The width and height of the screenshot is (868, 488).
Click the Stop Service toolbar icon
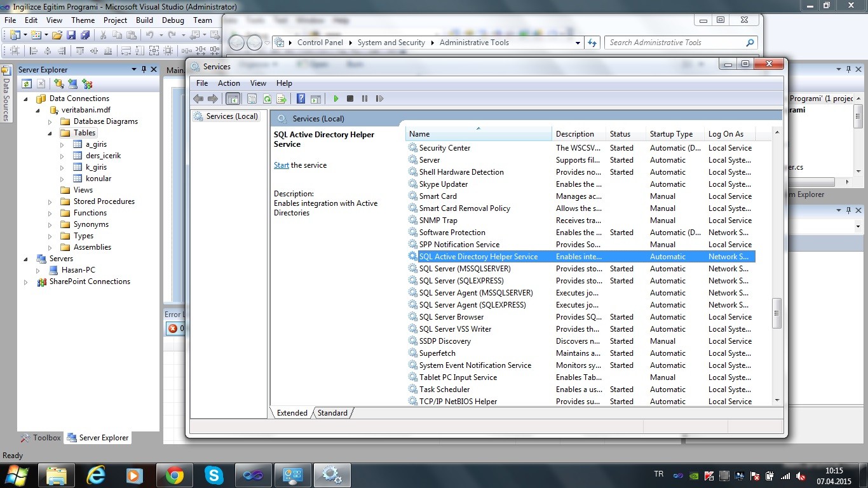pos(350,98)
